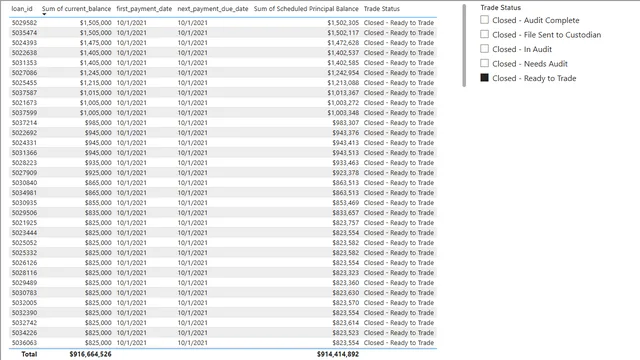The image size is (640, 360).
Task: Click the Total row label
Action: 29,354
